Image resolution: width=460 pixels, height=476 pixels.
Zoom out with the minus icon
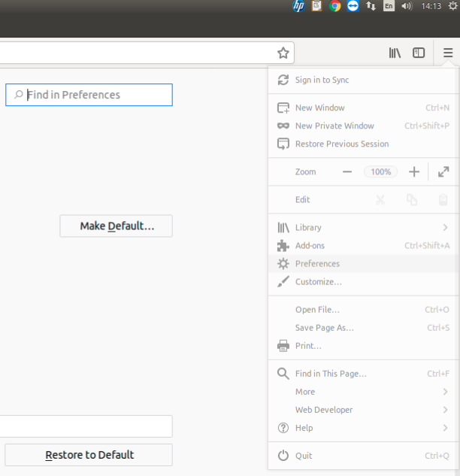[x=347, y=171]
